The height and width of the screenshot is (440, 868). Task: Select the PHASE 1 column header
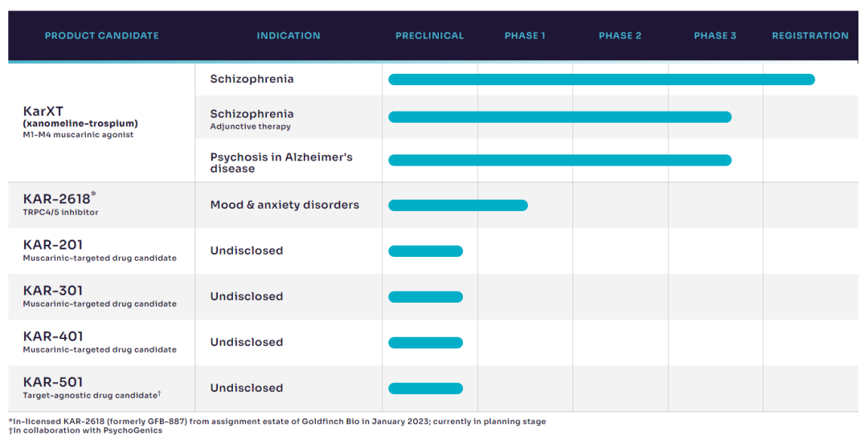(525, 35)
